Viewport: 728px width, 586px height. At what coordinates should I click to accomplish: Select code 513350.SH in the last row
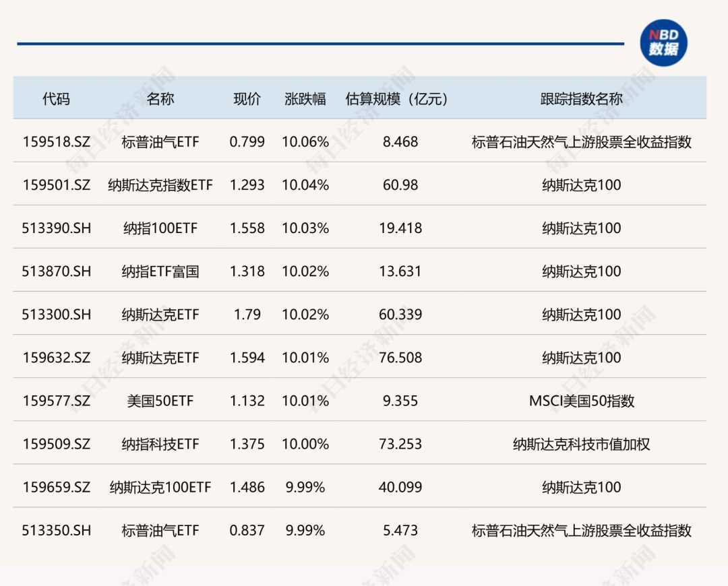(56, 530)
